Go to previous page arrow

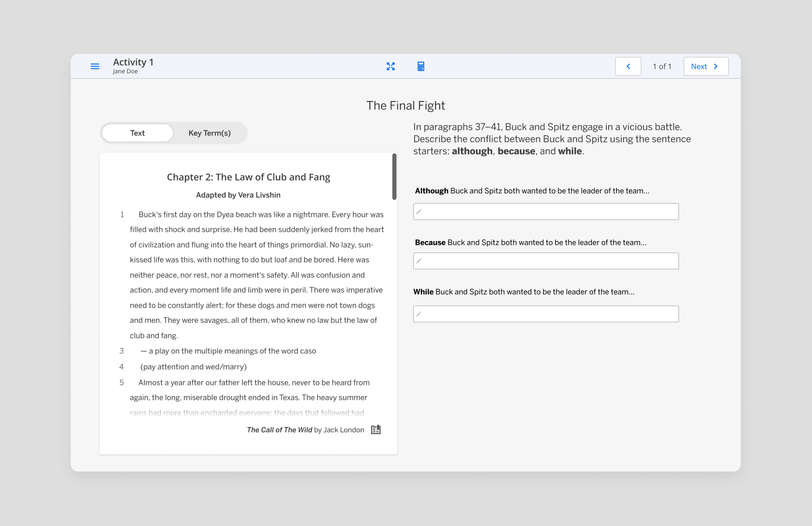tap(628, 67)
